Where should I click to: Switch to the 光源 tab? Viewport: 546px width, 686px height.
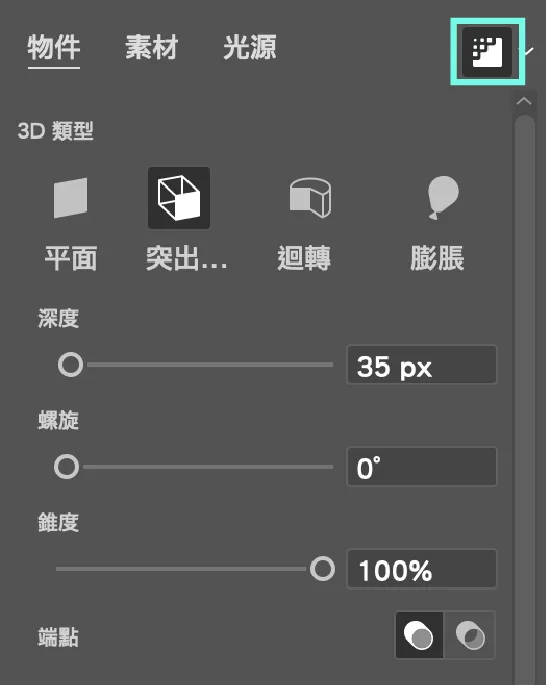click(x=250, y=47)
